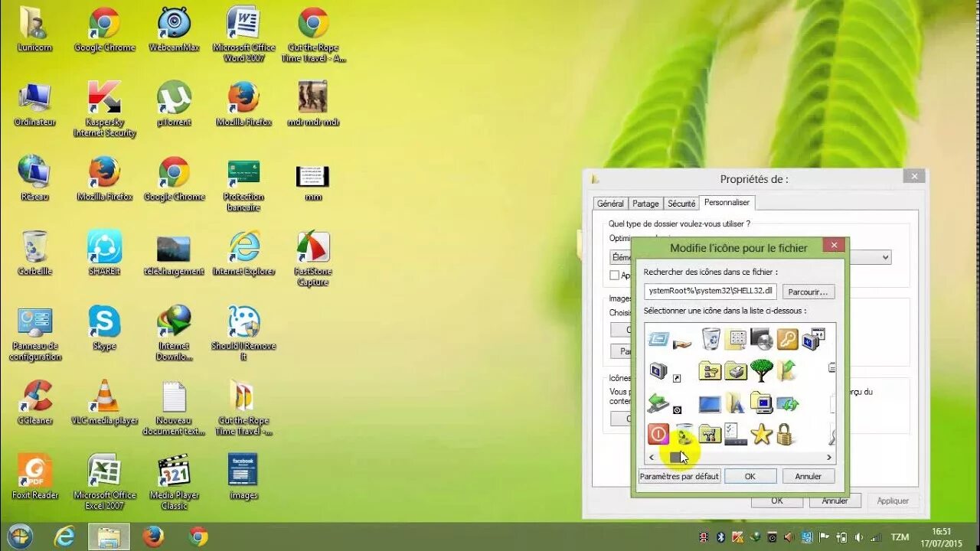Open FastStone Capture desktop shortcut
Viewport: 980px width, 551px height.
[312, 259]
